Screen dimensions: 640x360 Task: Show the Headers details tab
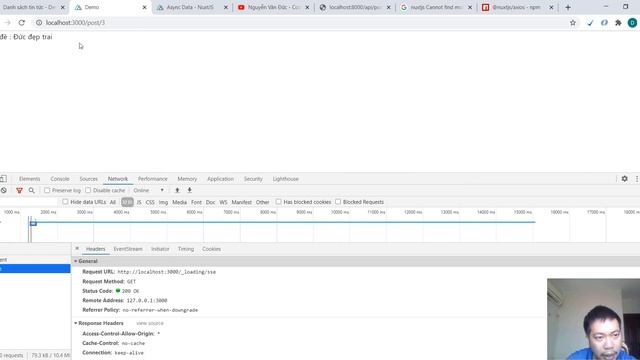[96, 249]
